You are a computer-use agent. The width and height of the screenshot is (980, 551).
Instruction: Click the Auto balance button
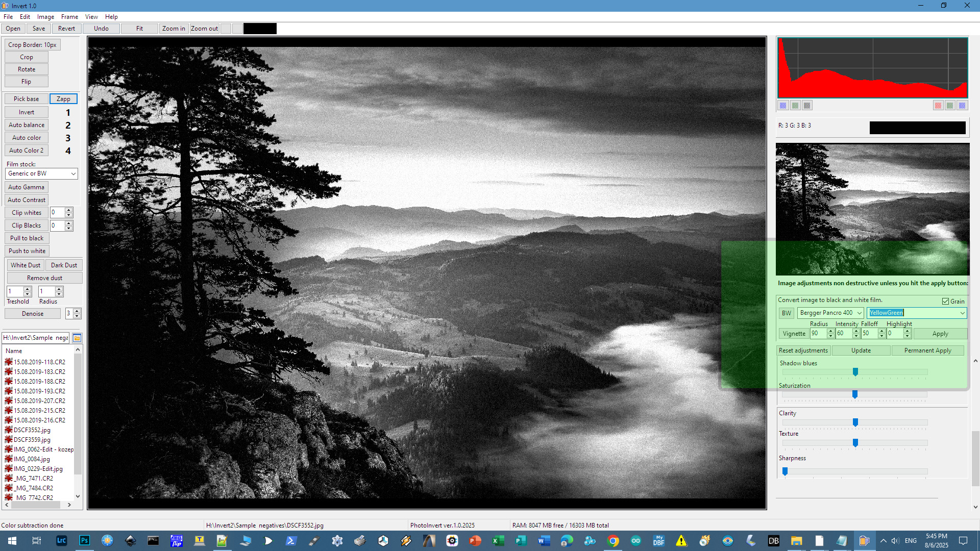[27, 125]
